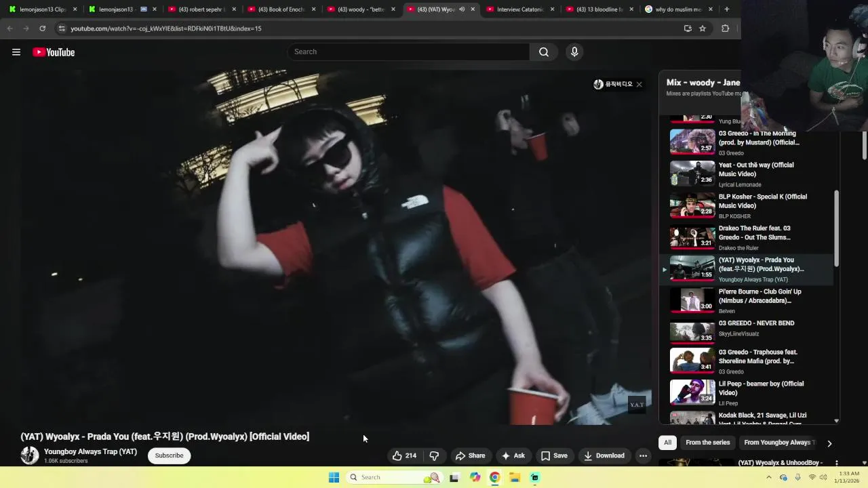
Task: Reload the page
Action: 42,28
